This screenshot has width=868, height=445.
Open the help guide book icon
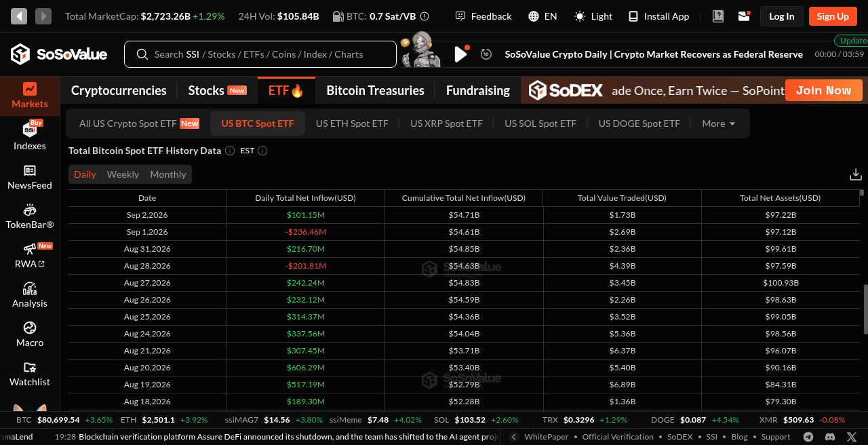tap(719, 16)
